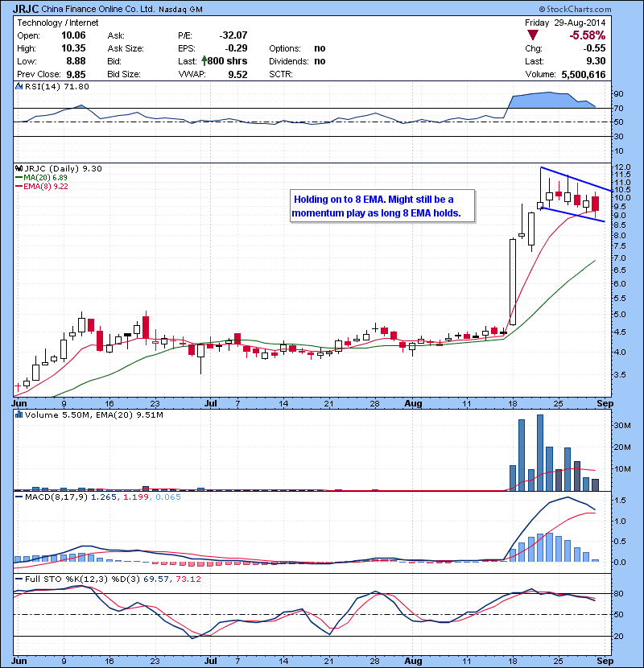644x668 pixels.
Task: Click the tallest volume bar near 30M
Action: [x=540, y=453]
